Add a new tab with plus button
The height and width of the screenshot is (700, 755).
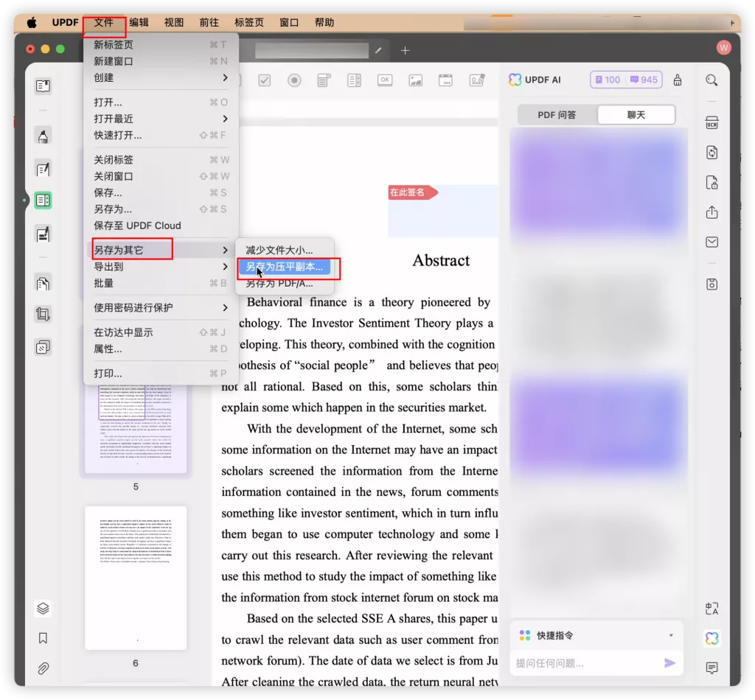coord(405,51)
